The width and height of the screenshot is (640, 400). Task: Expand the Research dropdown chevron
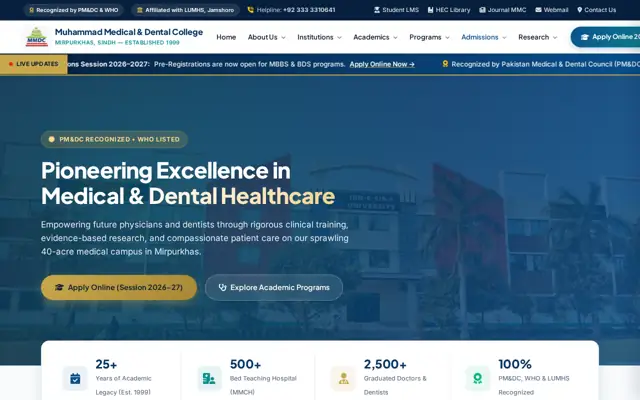pos(555,38)
